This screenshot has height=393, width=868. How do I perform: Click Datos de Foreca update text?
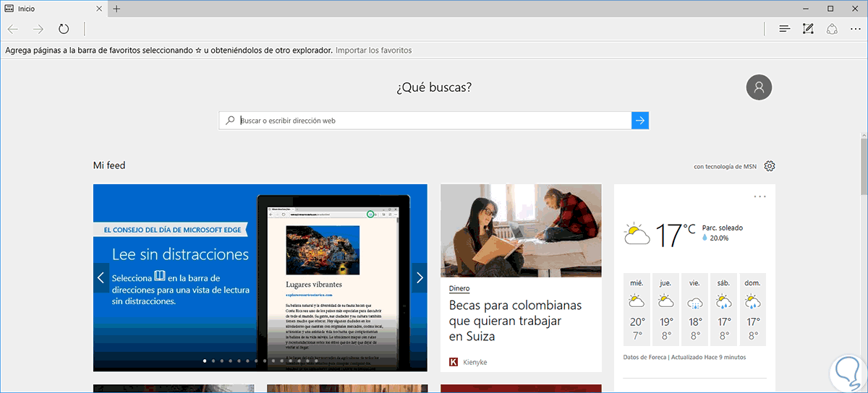point(684,357)
